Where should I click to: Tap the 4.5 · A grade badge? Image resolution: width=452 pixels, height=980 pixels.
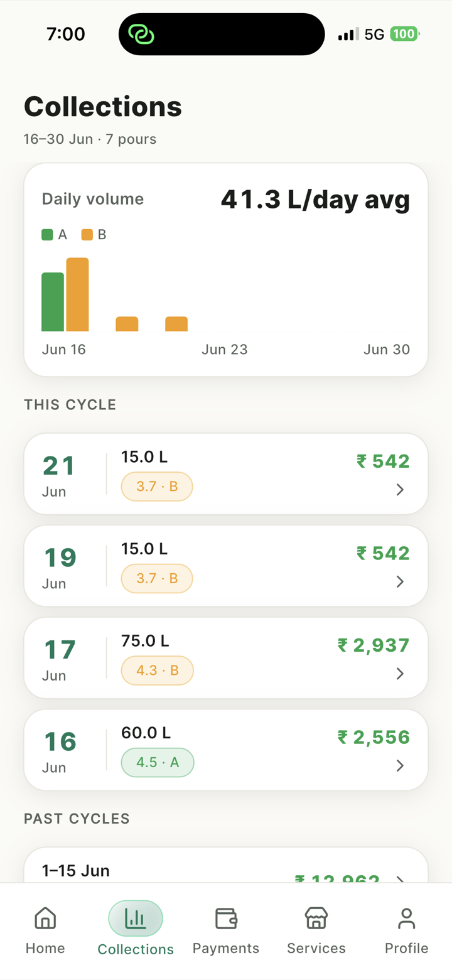[158, 763]
